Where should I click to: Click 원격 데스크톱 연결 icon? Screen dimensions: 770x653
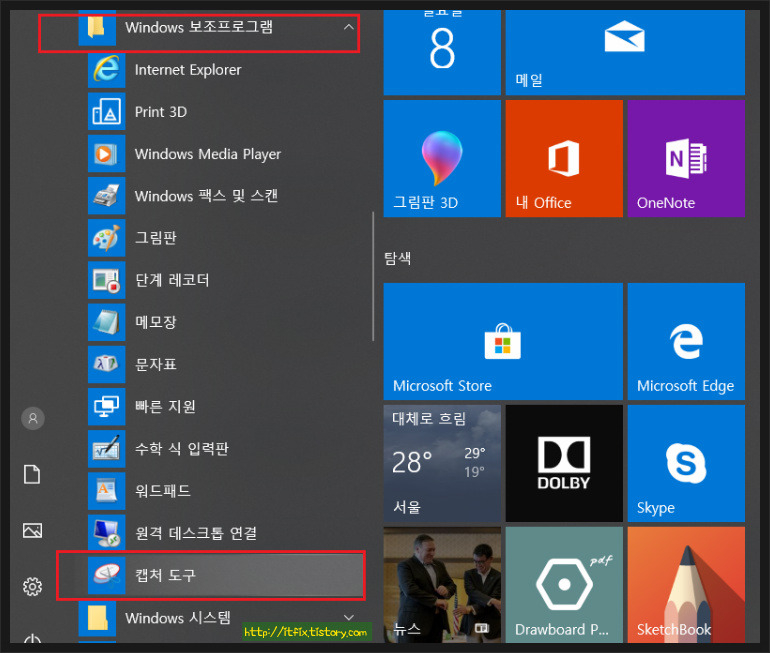(106, 533)
